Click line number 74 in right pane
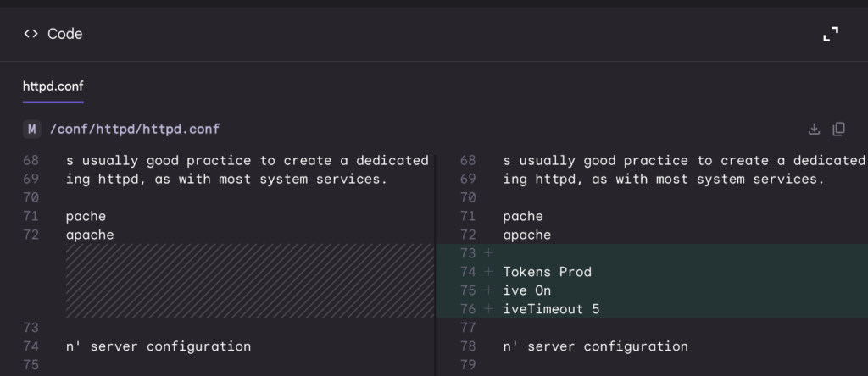The height and width of the screenshot is (376, 868). (468, 272)
